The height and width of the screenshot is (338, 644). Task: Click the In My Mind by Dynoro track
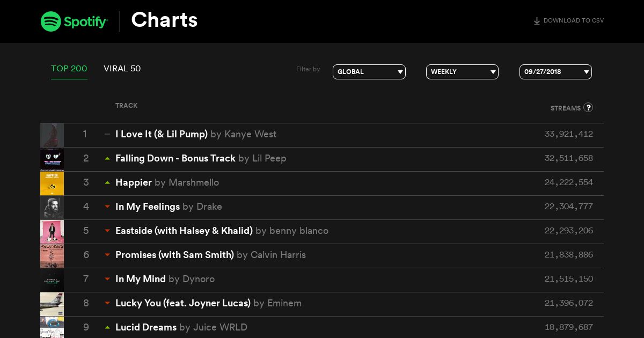click(x=165, y=279)
